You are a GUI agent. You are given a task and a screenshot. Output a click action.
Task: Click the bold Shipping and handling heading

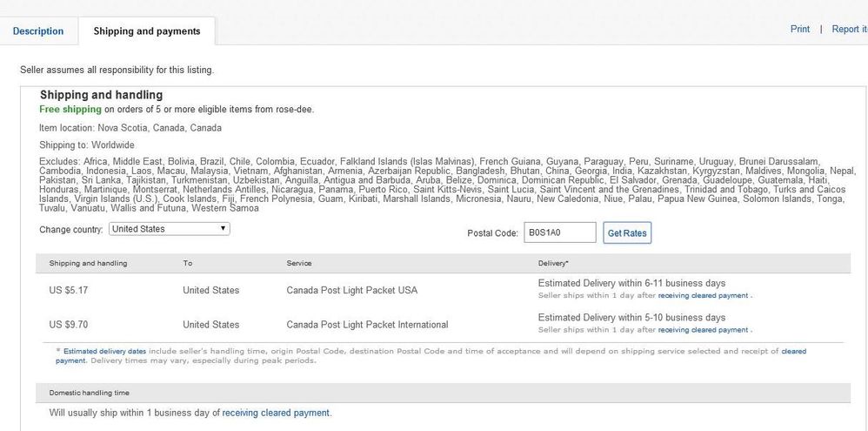[101, 95]
